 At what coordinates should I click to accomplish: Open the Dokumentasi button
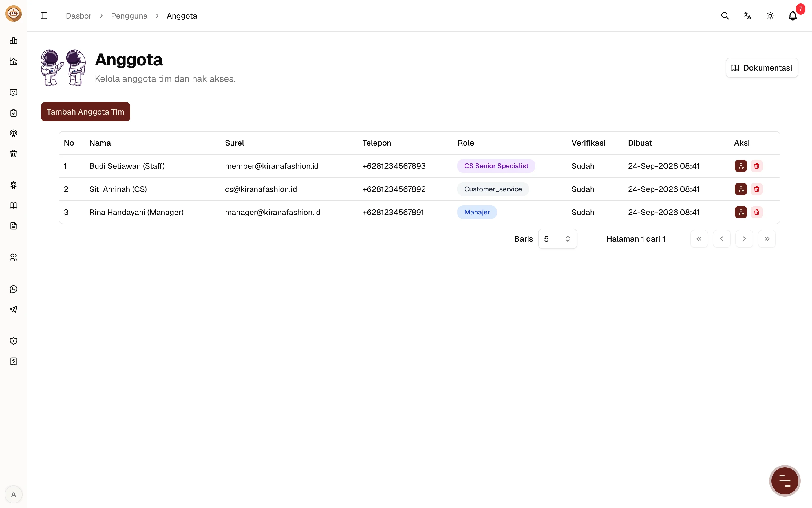pyautogui.click(x=762, y=68)
